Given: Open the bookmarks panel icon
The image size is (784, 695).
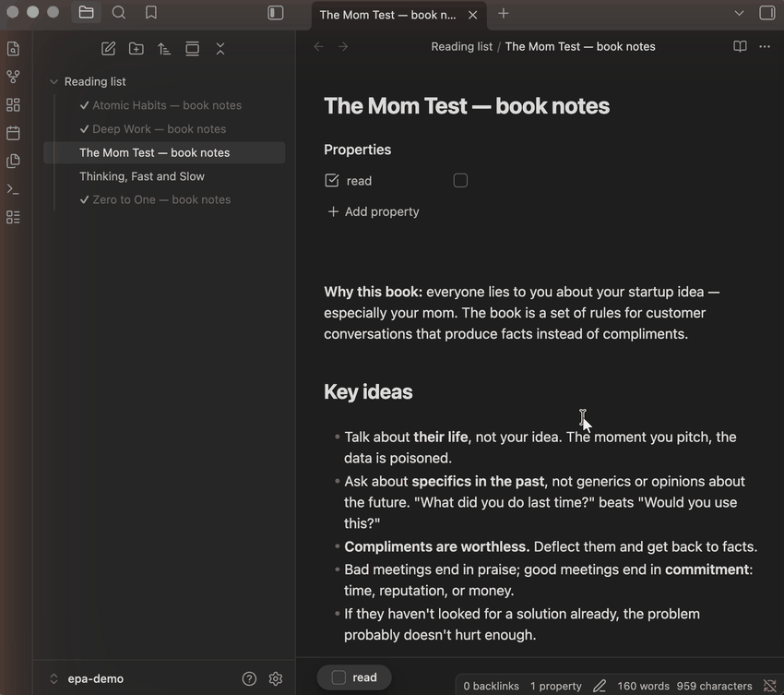Looking at the screenshot, I should [x=151, y=13].
